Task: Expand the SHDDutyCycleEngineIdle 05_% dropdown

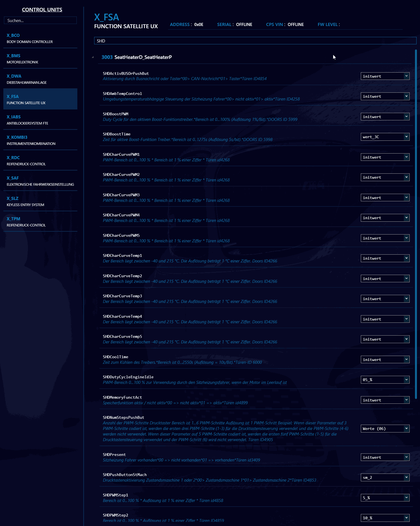Action: tap(385, 380)
